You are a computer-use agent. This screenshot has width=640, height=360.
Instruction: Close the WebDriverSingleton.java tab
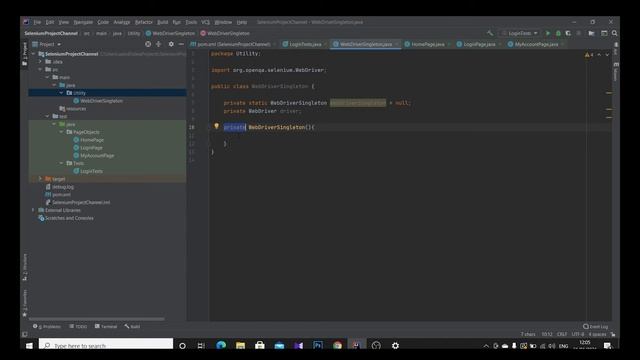coord(396,44)
